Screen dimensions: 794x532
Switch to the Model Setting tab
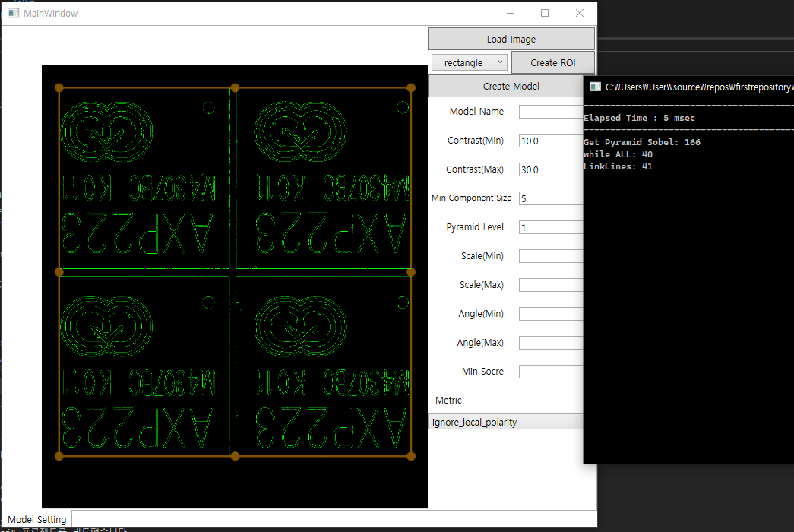37,520
